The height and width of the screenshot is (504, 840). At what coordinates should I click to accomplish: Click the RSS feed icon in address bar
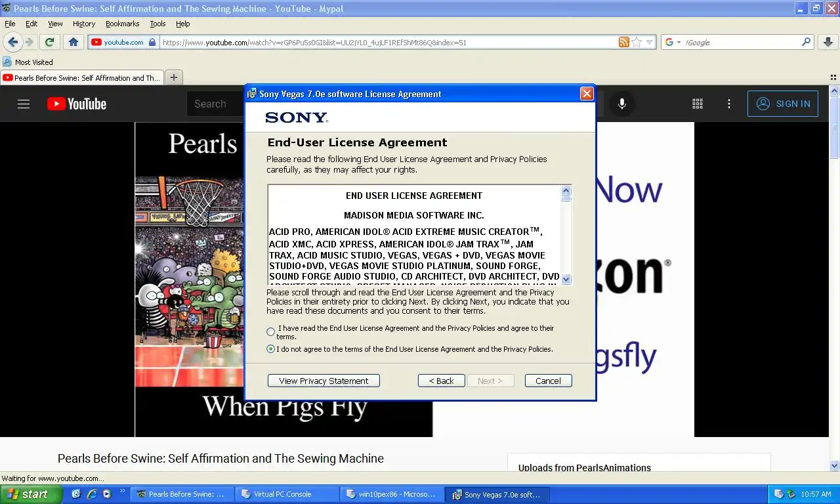tap(623, 42)
